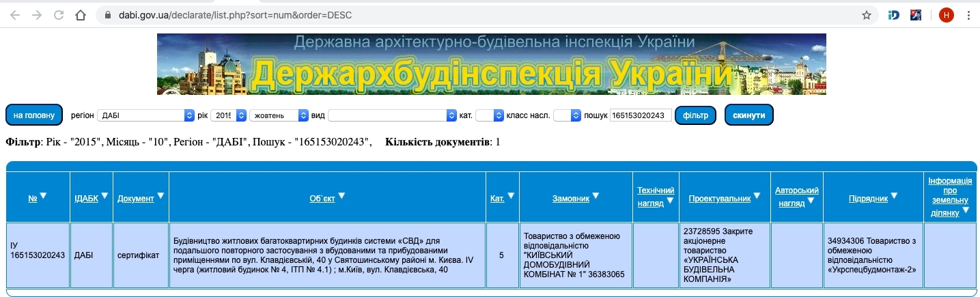Click the Держархбудінспекція України banner image
This screenshot has width=980, height=297.
coord(491,64)
